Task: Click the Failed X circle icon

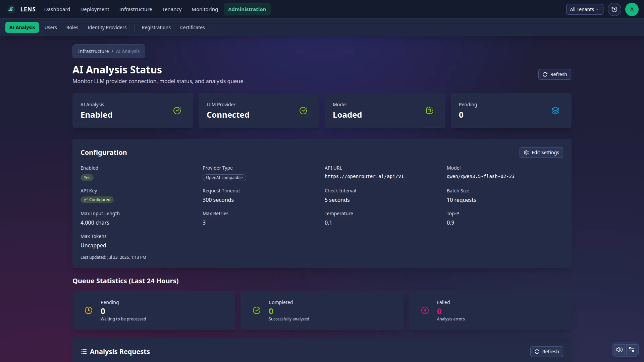Action: (x=425, y=310)
